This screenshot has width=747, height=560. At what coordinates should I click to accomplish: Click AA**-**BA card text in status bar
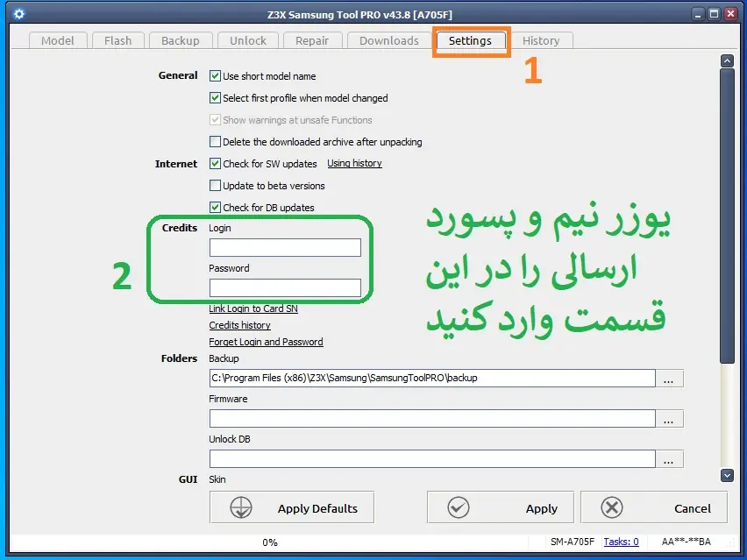[686, 542]
